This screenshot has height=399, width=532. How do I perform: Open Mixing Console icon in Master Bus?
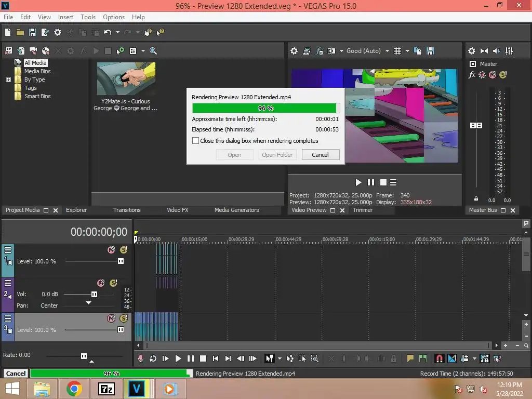(x=509, y=51)
